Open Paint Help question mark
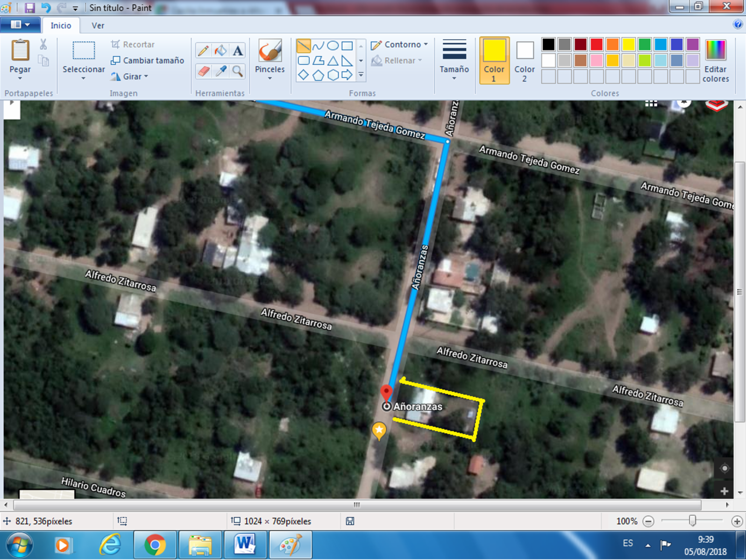This screenshot has height=560, width=746. [738, 24]
